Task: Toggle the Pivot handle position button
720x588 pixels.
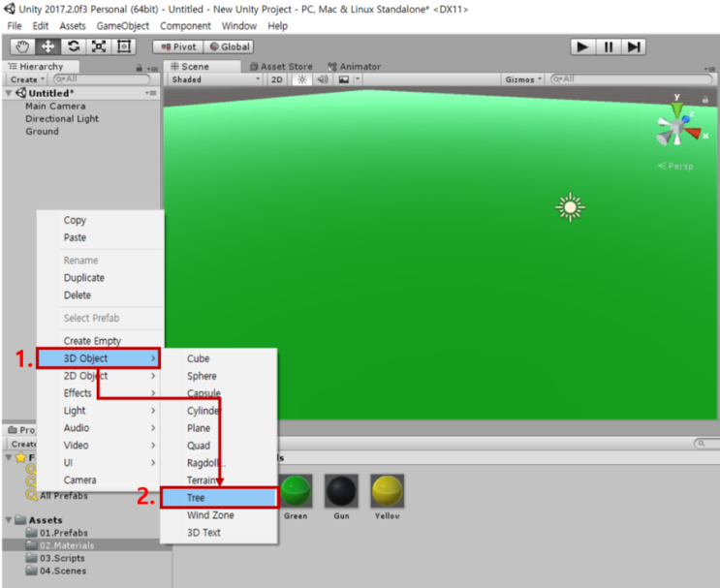Action: tap(177, 46)
